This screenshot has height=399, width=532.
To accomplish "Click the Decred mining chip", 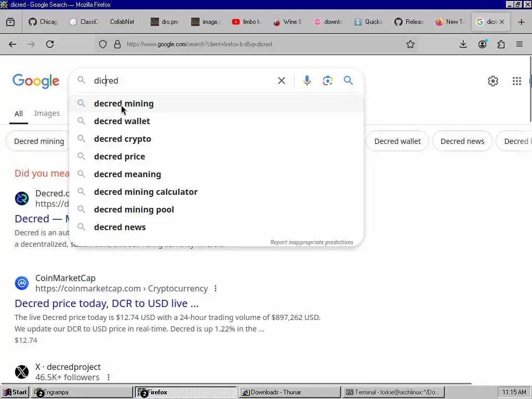I will tap(38, 141).
